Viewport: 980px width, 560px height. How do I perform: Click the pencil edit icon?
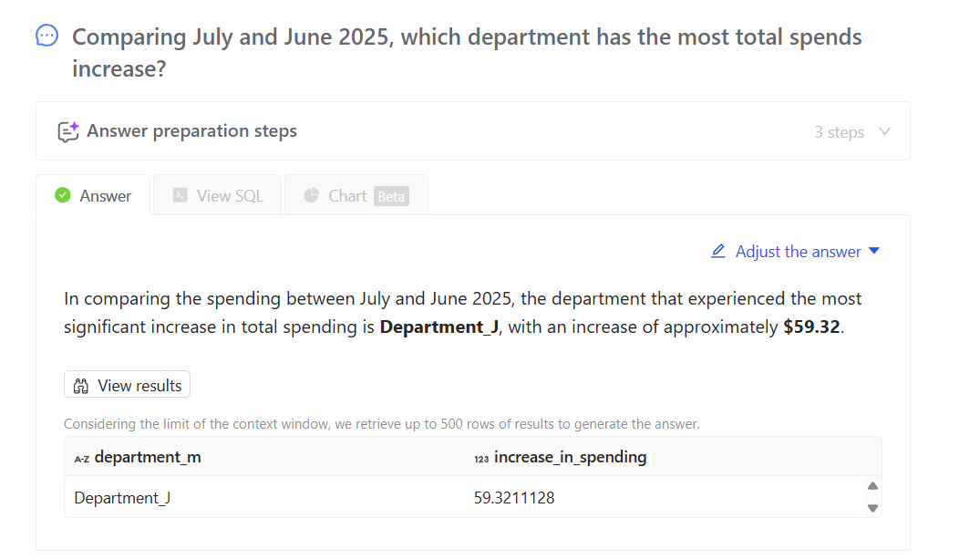pos(718,251)
